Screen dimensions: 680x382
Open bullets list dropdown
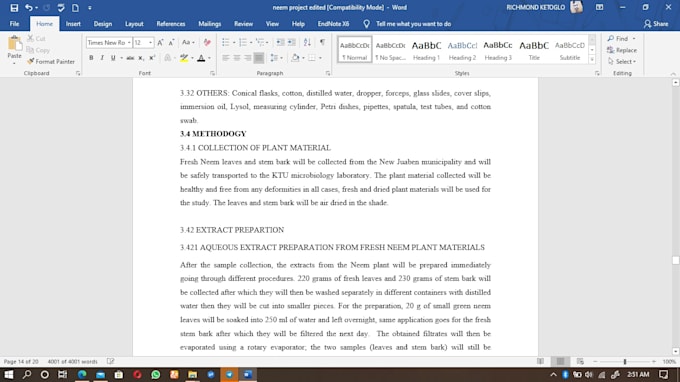point(234,42)
